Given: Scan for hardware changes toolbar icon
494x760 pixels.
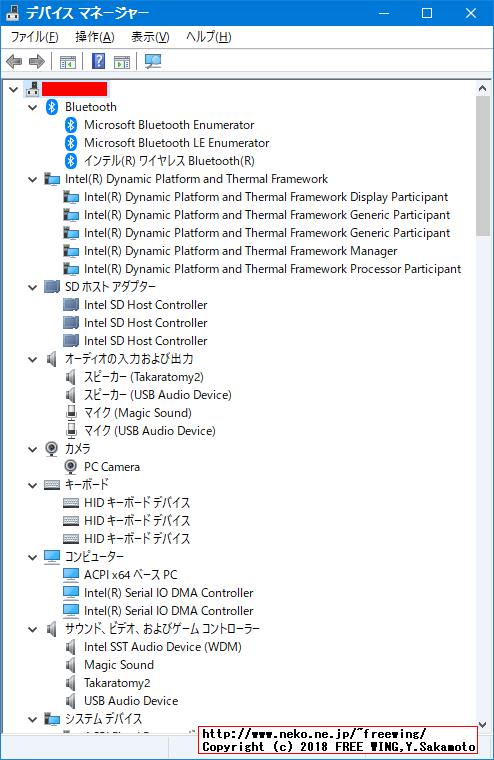Looking at the screenshot, I should coord(153,61).
